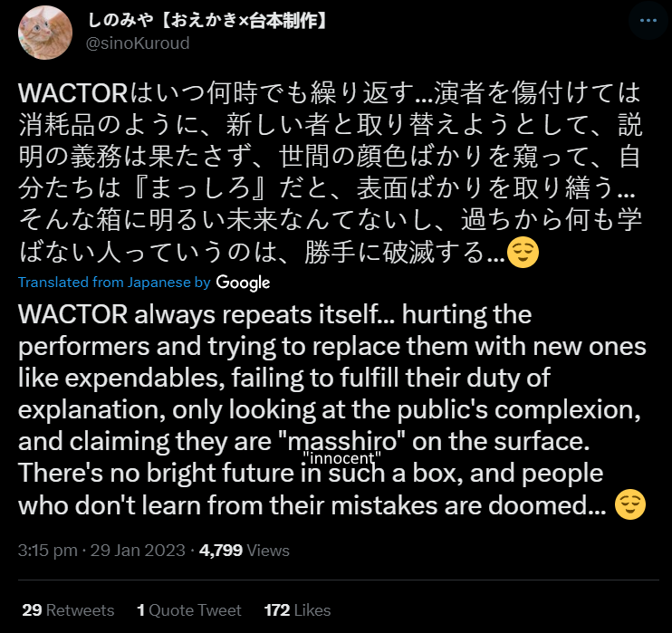The image size is (672, 633).
Task: Click the Google logo beside translation label
Action: 243,283
